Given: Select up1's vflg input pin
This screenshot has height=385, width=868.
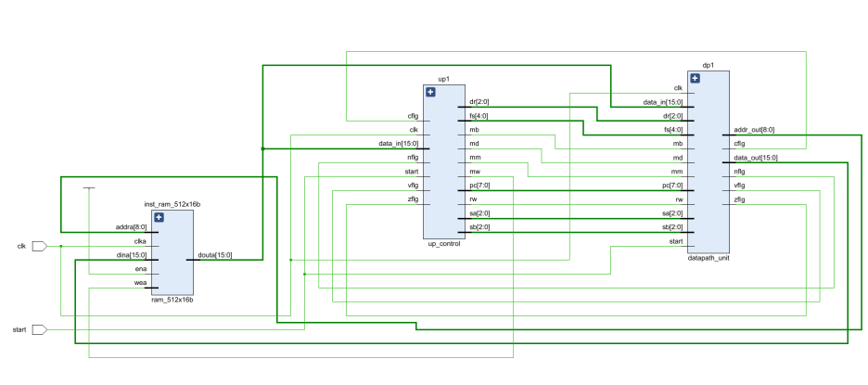Looking at the screenshot, I should click(x=413, y=186).
